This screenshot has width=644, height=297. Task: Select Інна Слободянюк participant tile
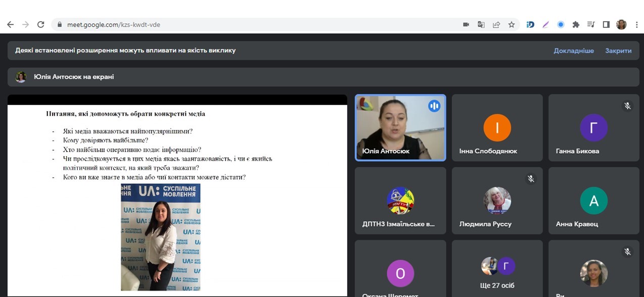tap(497, 128)
